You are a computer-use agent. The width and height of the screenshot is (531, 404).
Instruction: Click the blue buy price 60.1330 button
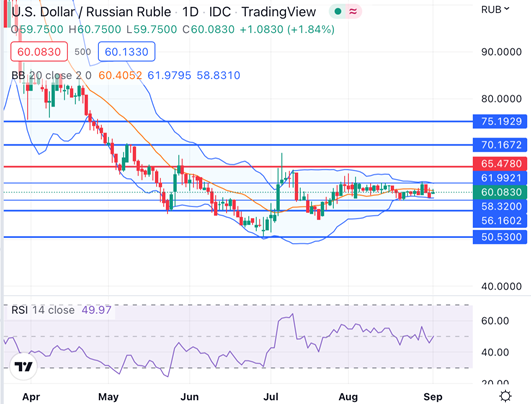[127, 51]
